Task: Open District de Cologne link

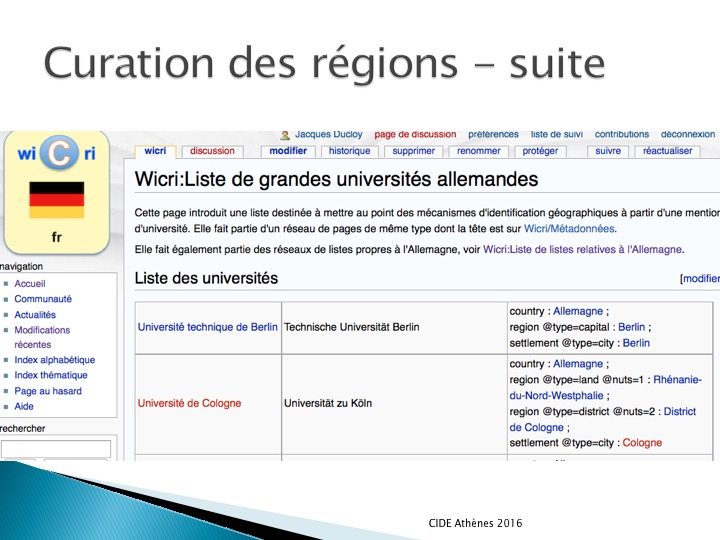Action: tap(602, 419)
